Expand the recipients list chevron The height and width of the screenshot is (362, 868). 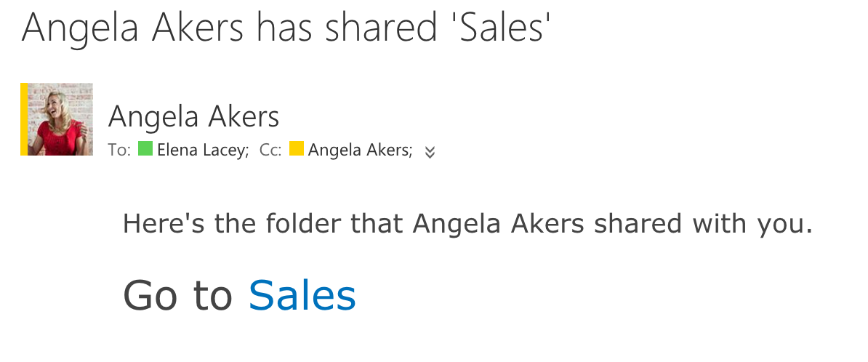pyautogui.click(x=430, y=152)
